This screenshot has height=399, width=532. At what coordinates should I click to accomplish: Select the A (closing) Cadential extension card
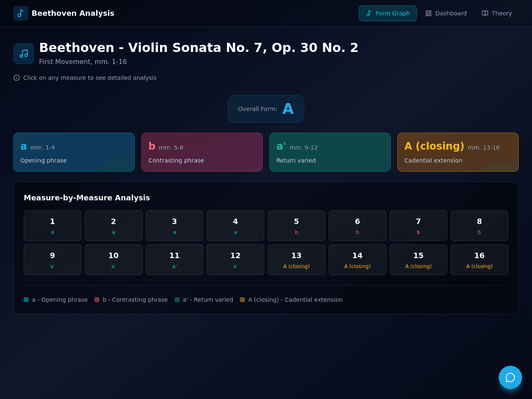(458, 152)
